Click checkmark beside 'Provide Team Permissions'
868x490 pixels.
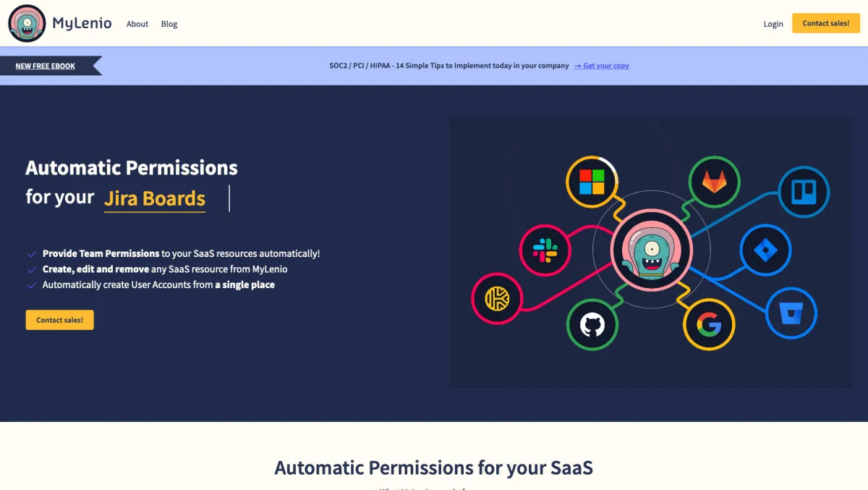[x=32, y=254]
